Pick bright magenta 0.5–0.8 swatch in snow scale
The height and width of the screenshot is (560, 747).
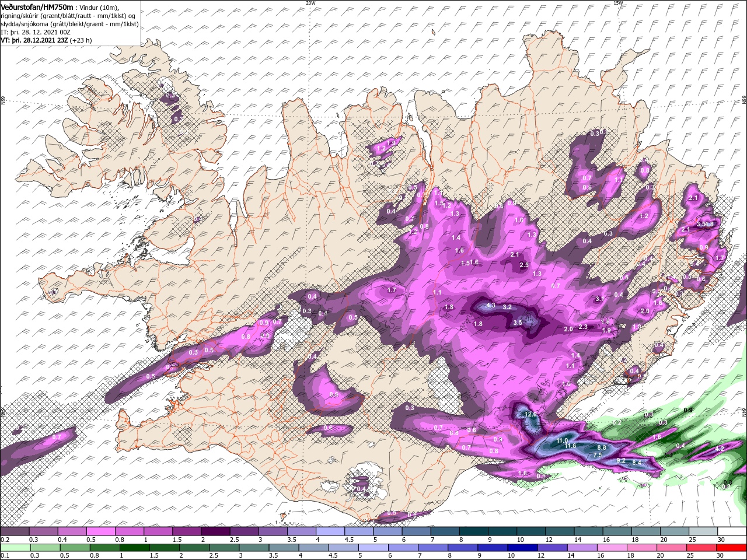(101, 531)
